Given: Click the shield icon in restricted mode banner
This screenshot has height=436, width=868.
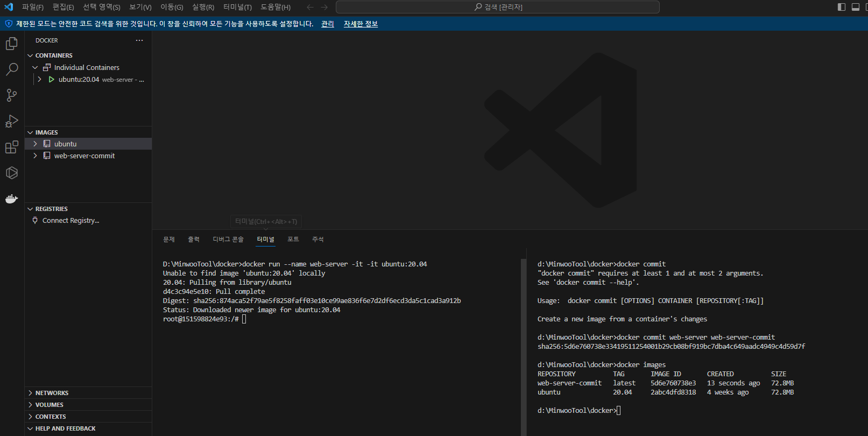Looking at the screenshot, I should pyautogui.click(x=9, y=24).
